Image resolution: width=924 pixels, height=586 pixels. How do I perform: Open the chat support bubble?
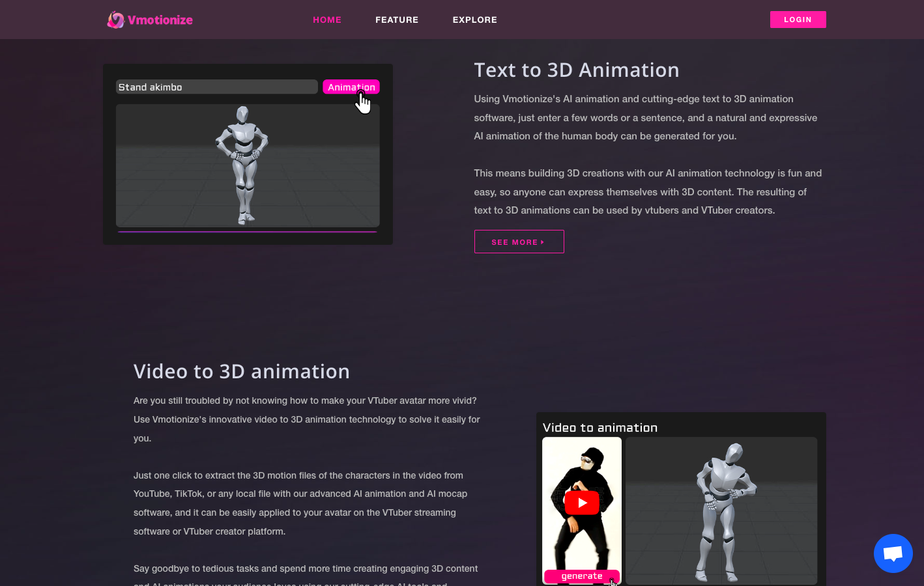(x=893, y=553)
